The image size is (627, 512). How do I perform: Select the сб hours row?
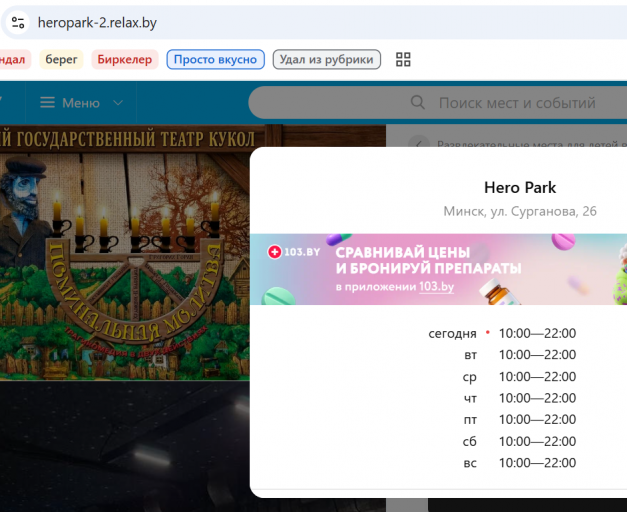point(519,442)
